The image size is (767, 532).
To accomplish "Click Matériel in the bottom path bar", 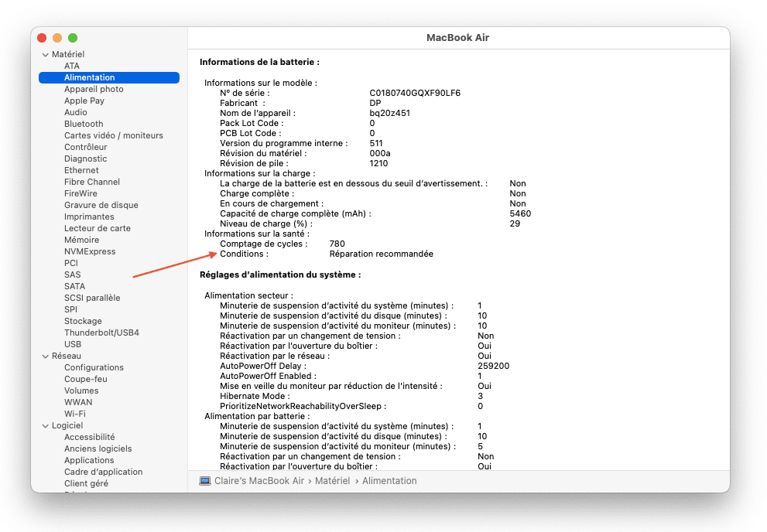I will [x=332, y=481].
